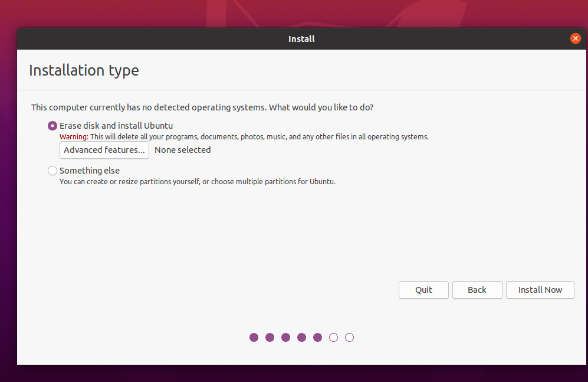588x382 pixels.
Task: Click the 'You can create or resize partitions' description
Action: 198,182
